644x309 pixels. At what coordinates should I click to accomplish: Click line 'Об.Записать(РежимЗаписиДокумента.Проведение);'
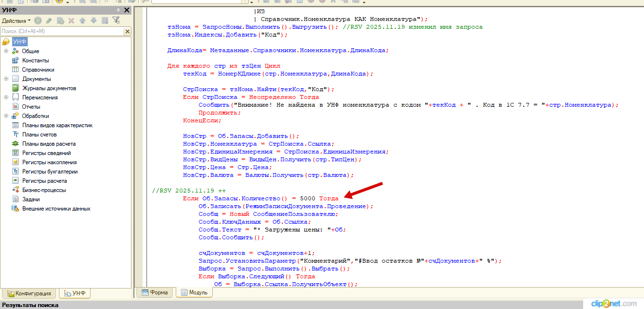click(x=286, y=206)
